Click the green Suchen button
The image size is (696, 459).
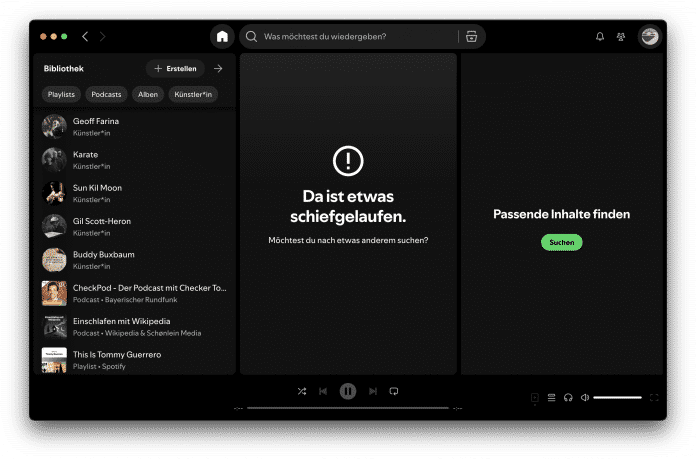(562, 242)
